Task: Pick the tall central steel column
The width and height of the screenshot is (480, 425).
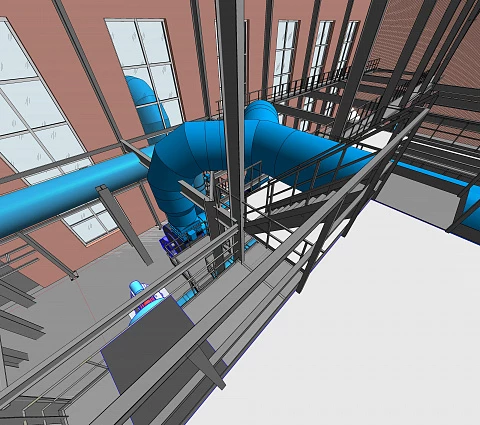Action: pyautogui.click(x=233, y=127)
